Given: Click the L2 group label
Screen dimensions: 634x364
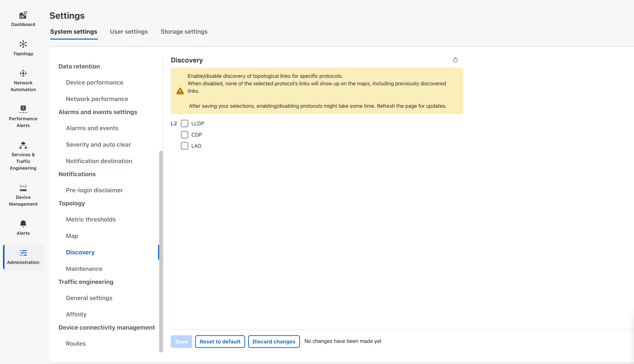Looking at the screenshot, I should (x=174, y=123).
